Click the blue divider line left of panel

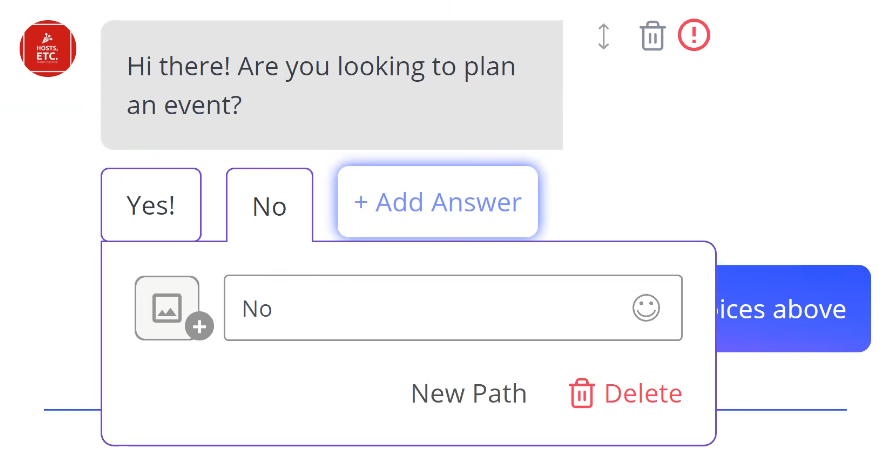(72, 409)
